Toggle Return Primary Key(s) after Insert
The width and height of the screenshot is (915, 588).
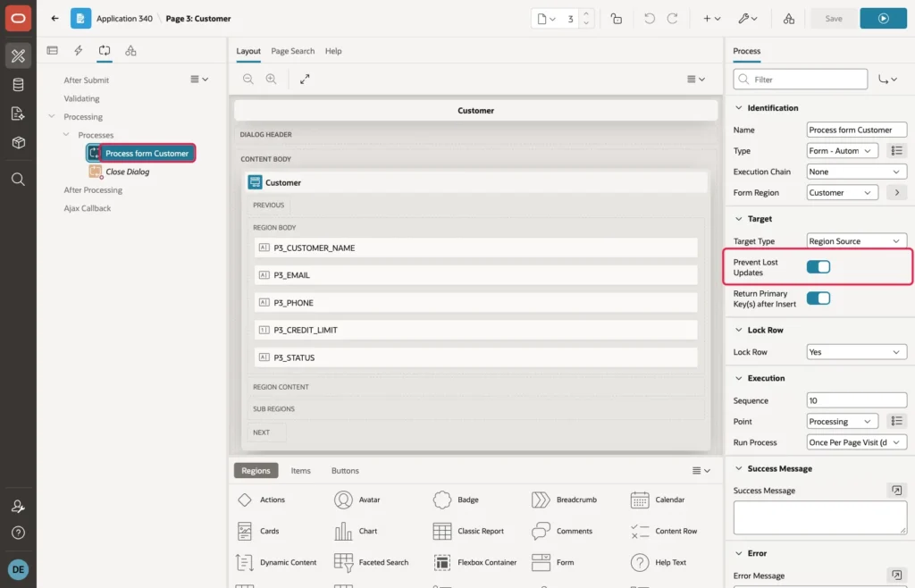(x=818, y=298)
